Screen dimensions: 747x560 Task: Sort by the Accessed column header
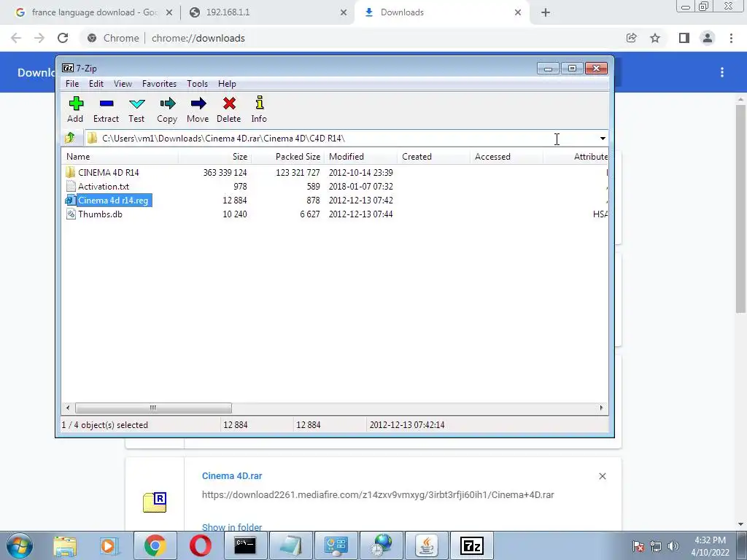(x=506, y=157)
